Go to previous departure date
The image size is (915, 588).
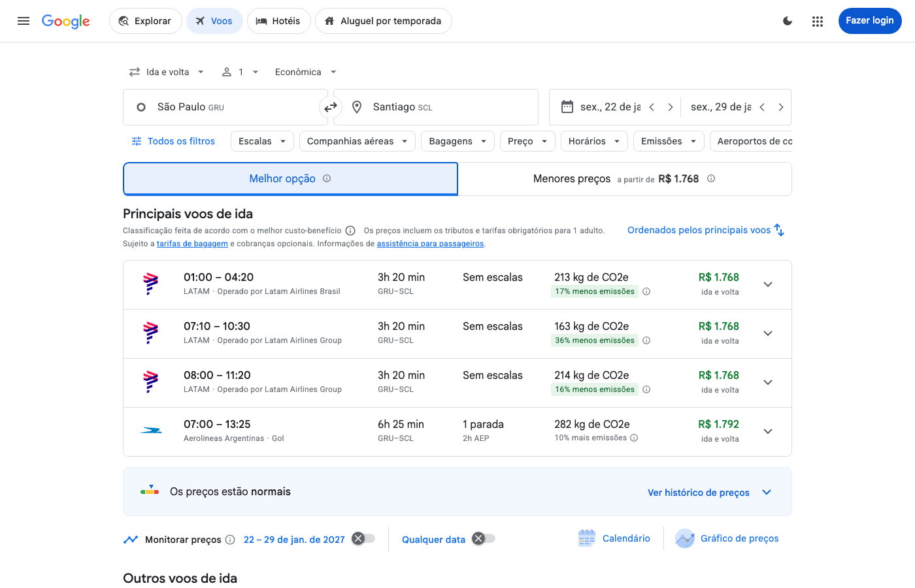point(652,107)
